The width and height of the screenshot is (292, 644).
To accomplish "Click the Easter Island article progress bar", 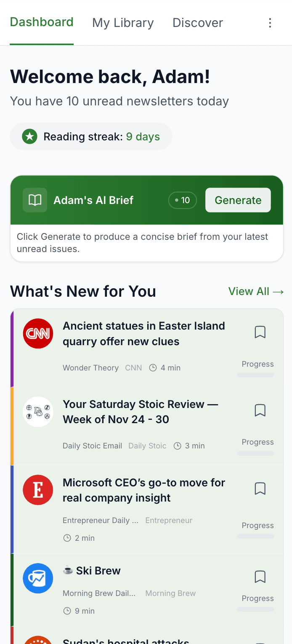I will pyautogui.click(x=255, y=375).
